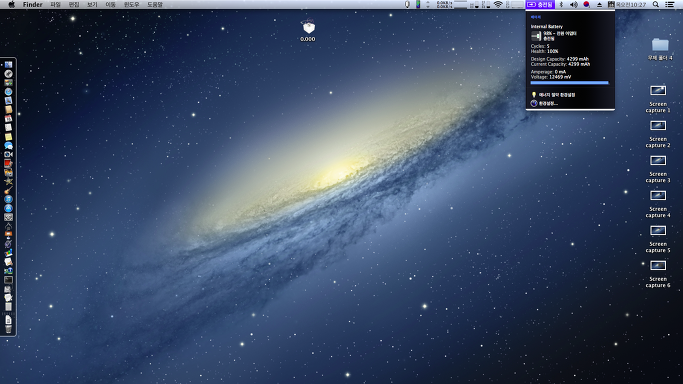Select Design Capacity: 4299 mAh text
Viewport: 683px width, 384px height.
(560, 59)
